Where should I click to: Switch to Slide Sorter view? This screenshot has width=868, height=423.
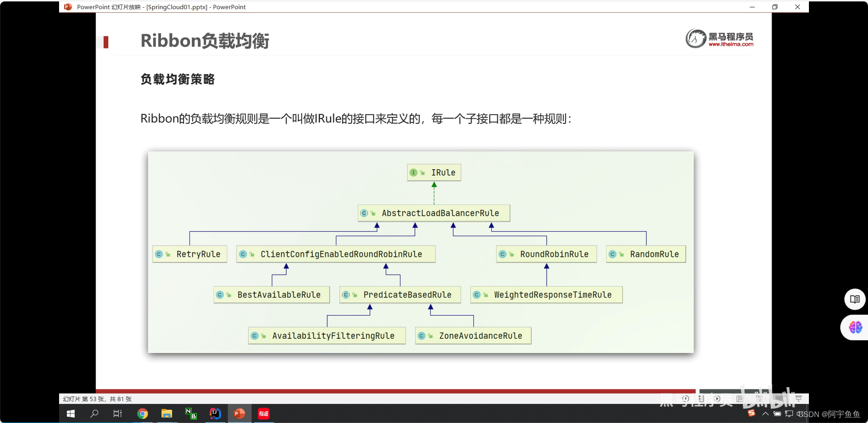click(x=759, y=398)
